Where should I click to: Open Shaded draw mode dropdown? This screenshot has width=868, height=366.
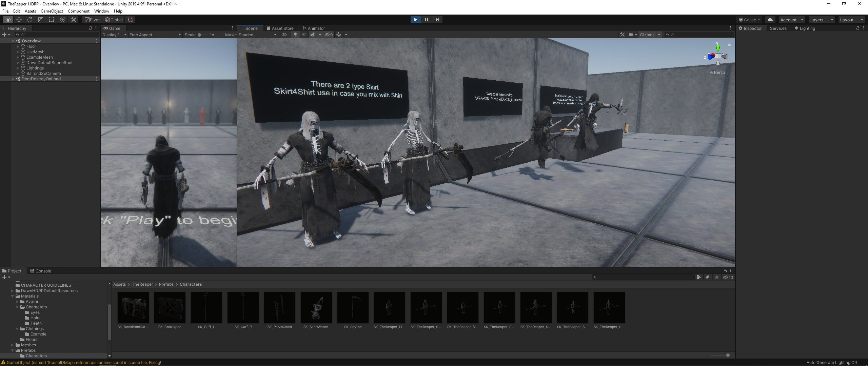pos(258,35)
